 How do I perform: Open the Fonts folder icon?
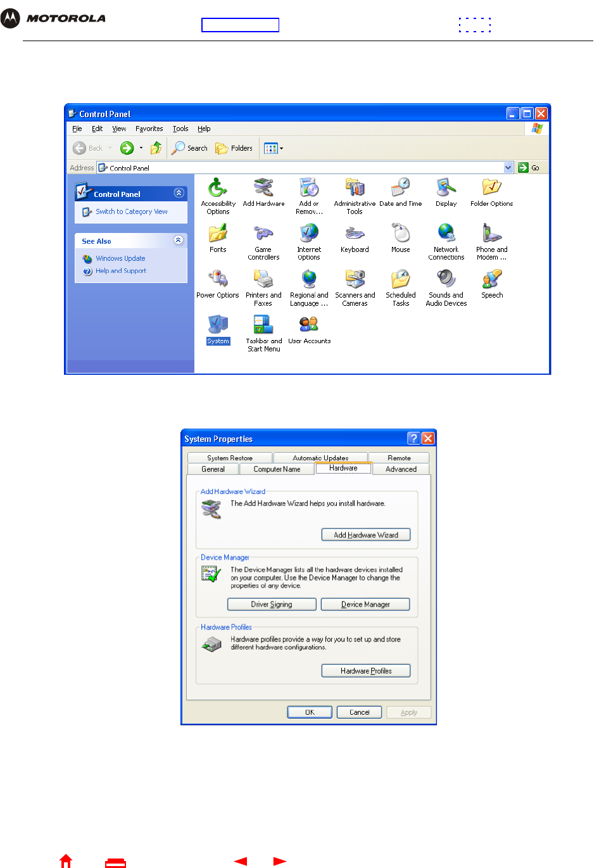[218, 238]
